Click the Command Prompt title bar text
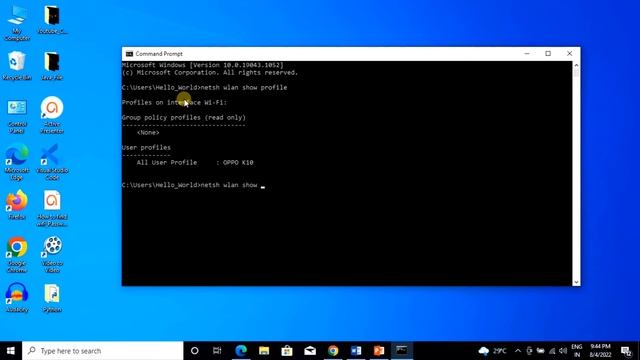The width and height of the screenshot is (640, 360). tap(159, 54)
